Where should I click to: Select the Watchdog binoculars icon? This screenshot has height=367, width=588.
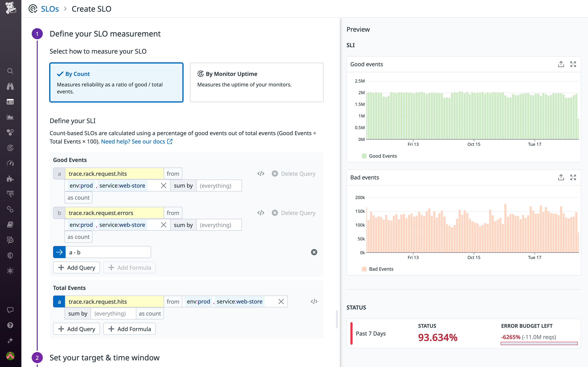[x=10, y=86]
